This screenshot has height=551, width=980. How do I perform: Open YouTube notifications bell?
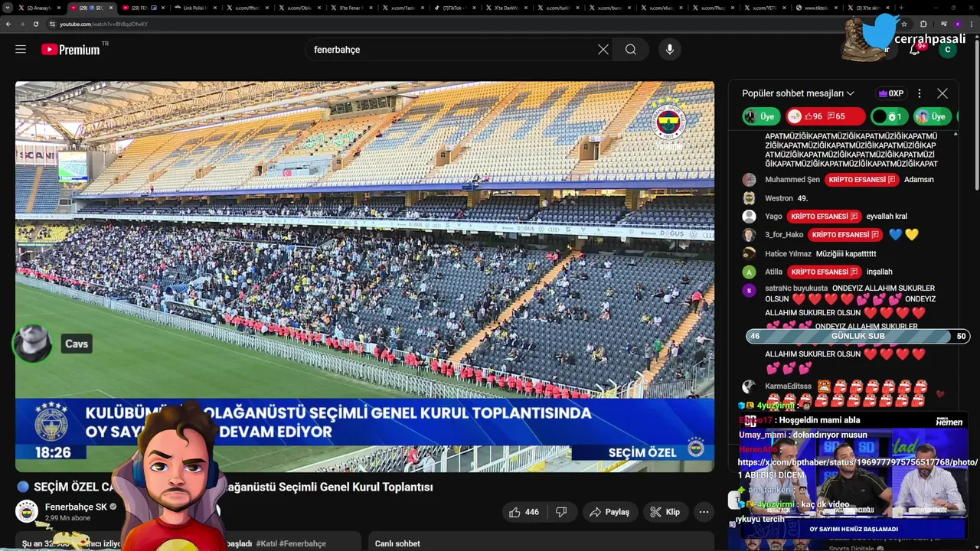coord(915,50)
